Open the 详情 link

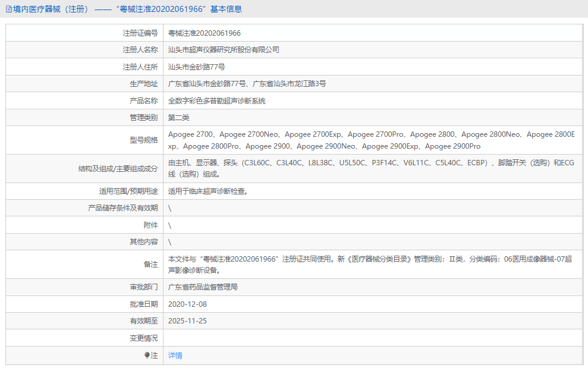[x=174, y=356]
